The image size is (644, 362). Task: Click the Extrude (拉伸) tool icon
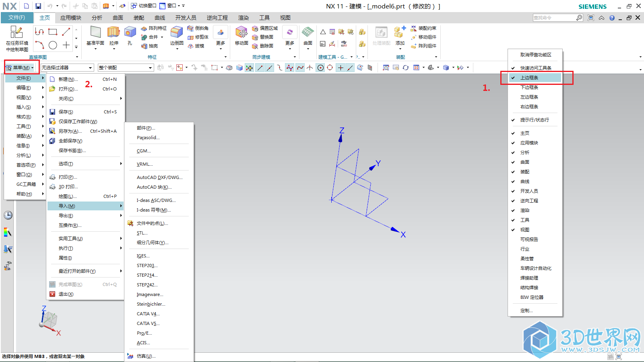[114, 32]
